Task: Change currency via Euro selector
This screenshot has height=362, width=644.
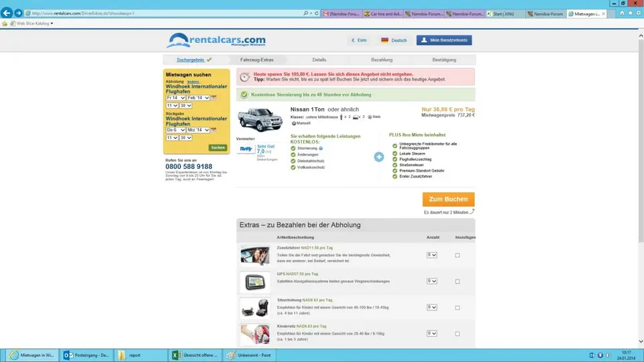Action: pos(358,40)
